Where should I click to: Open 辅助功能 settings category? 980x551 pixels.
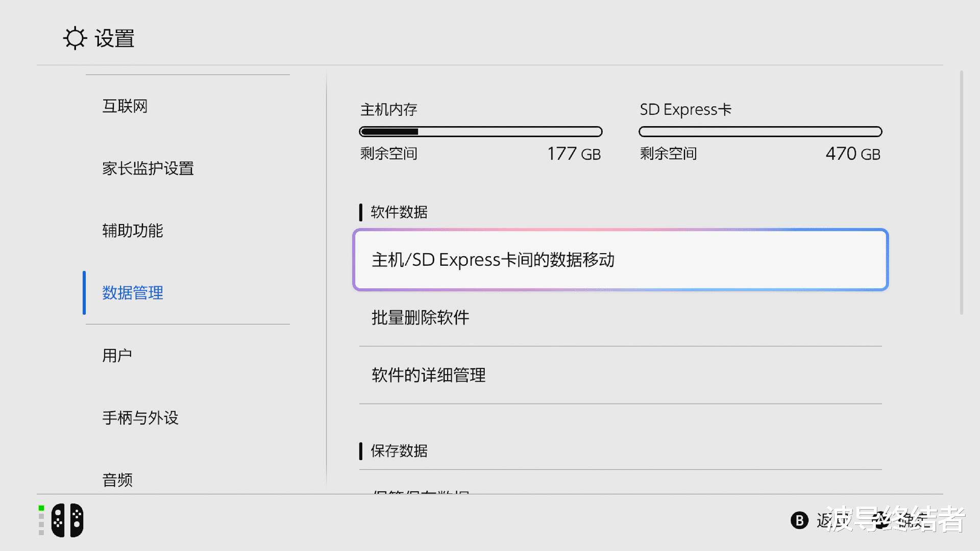point(133,231)
